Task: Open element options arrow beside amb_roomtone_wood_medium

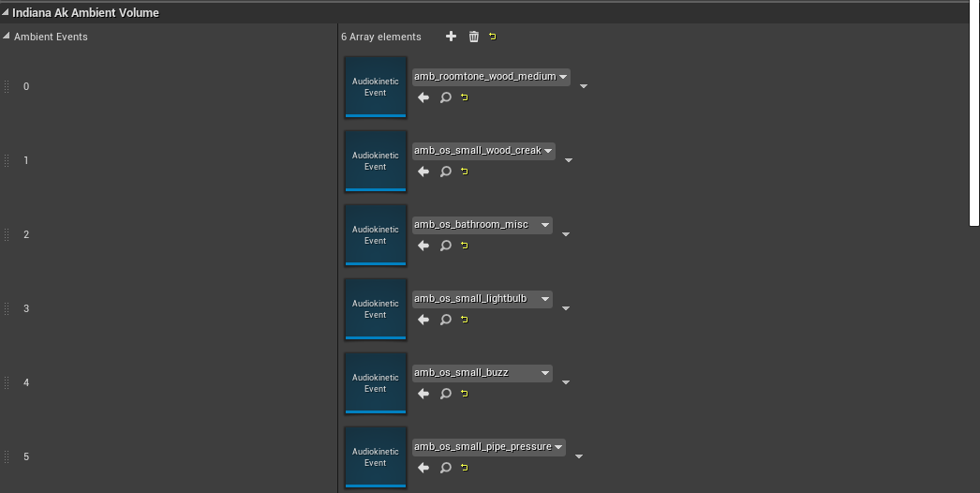Action: click(583, 86)
